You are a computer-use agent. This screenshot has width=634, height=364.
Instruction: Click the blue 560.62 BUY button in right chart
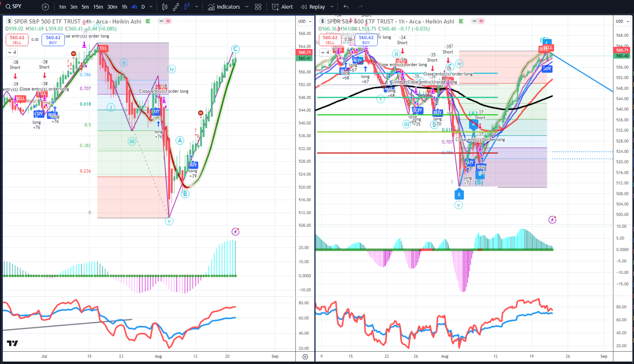(x=366, y=40)
